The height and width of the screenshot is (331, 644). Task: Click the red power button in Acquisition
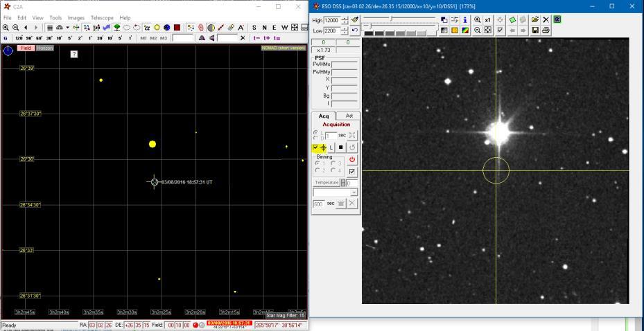click(x=352, y=159)
